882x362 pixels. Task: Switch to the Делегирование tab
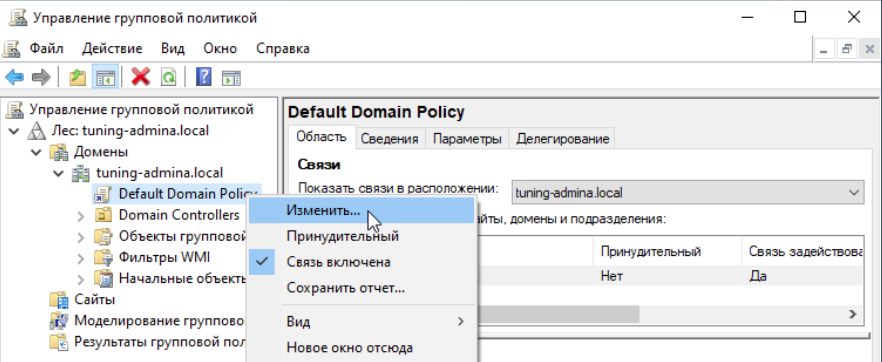(x=562, y=139)
